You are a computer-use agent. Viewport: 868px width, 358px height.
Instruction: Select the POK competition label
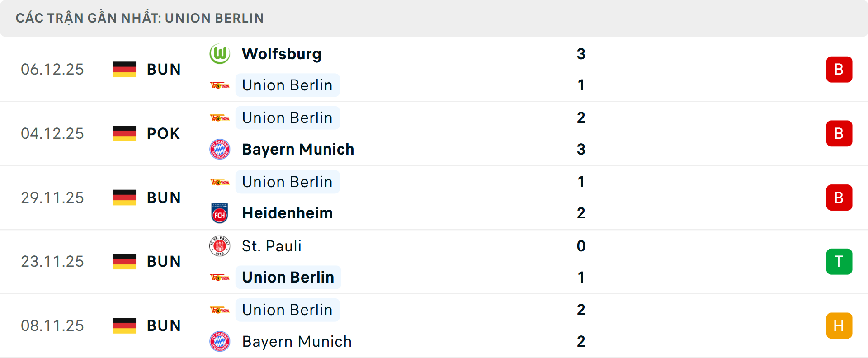point(163,133)
